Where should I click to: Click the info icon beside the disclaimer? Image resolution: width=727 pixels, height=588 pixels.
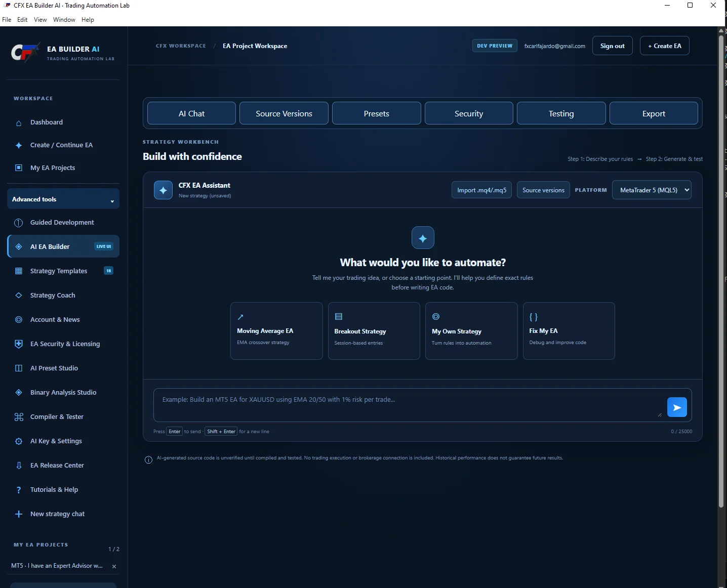click(148, 459)
